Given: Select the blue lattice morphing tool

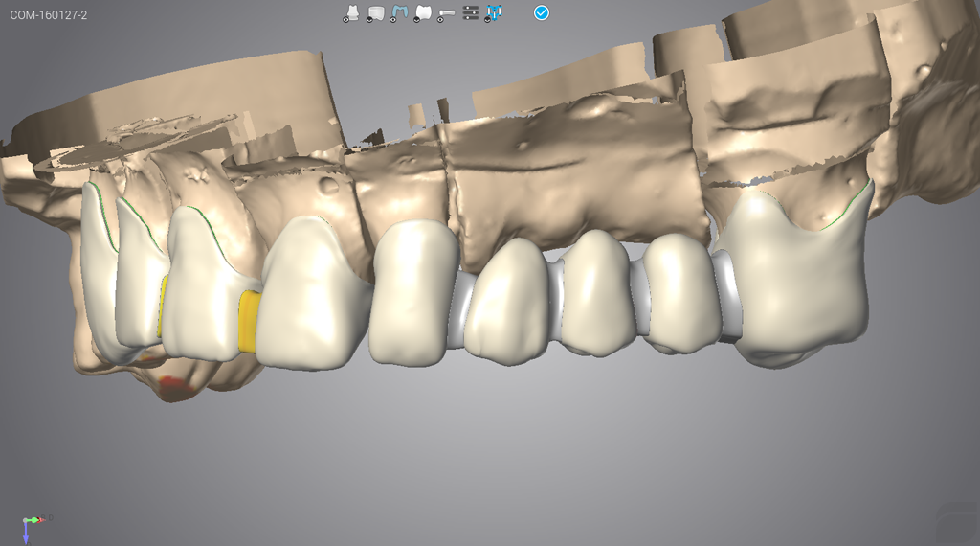Looking at the screenshot, I should (x=494, y=13).
